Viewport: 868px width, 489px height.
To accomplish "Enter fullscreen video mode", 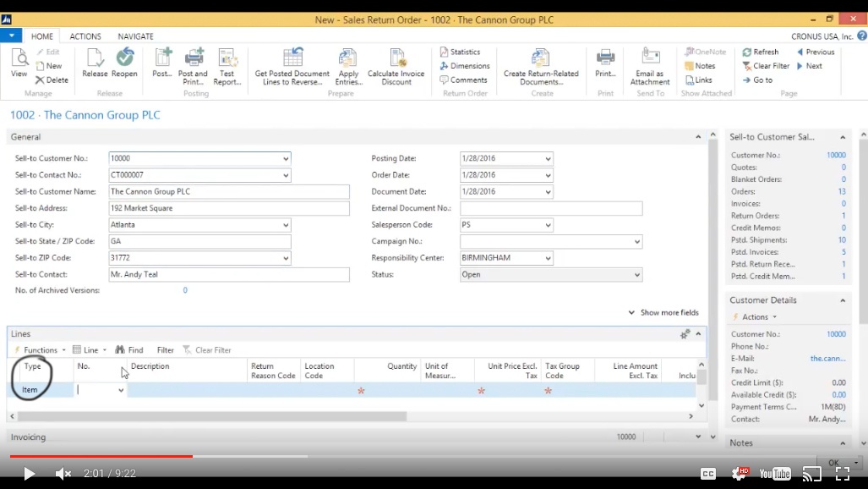I will click(843, 474).
